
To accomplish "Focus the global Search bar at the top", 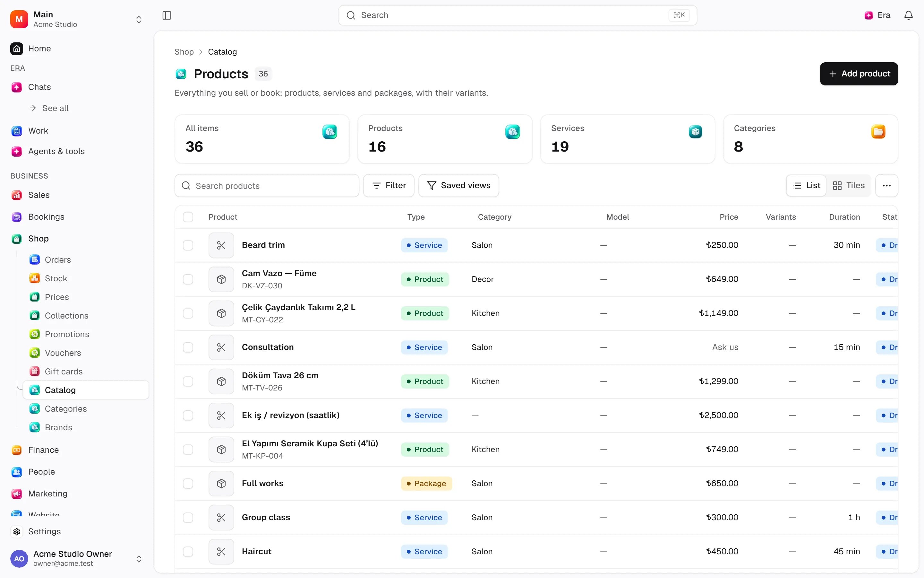I will [x=518, y=15].
